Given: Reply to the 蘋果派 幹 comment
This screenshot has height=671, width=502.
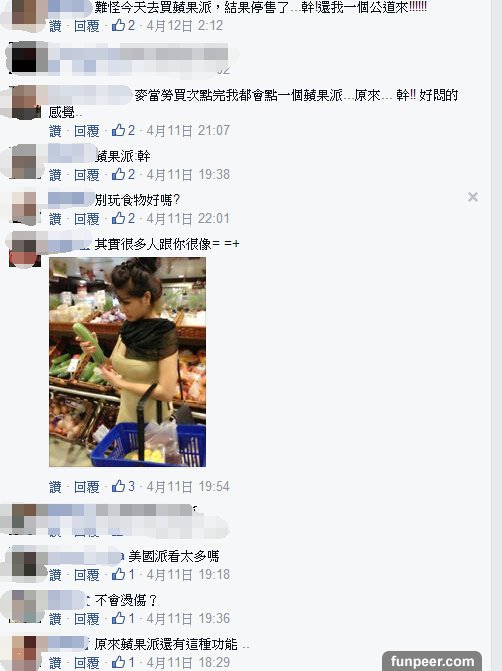Looking at the screenshot, I should pyautogui.click(x=86, y=175).
